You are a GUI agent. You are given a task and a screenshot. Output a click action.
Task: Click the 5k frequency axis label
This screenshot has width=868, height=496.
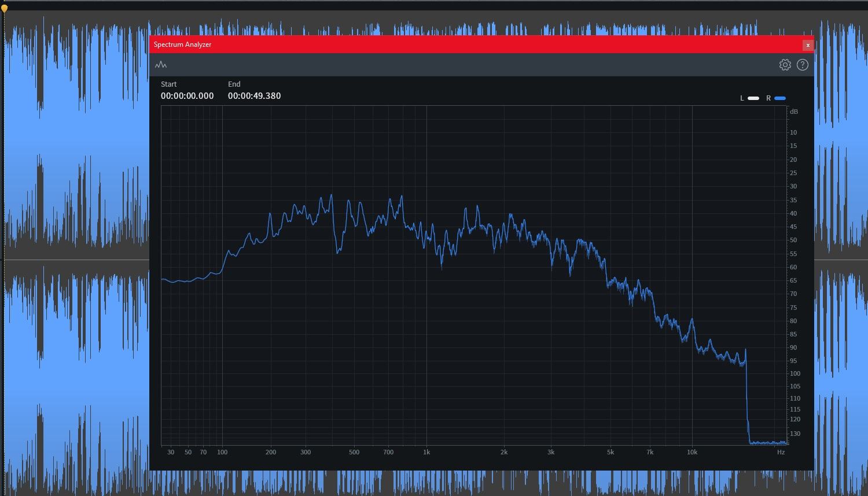[x=610, y=452]
